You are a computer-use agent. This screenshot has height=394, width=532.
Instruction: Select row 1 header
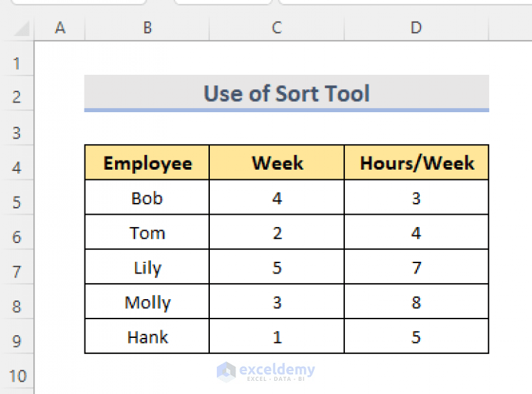pyautogui.click(x=17, y=59)
